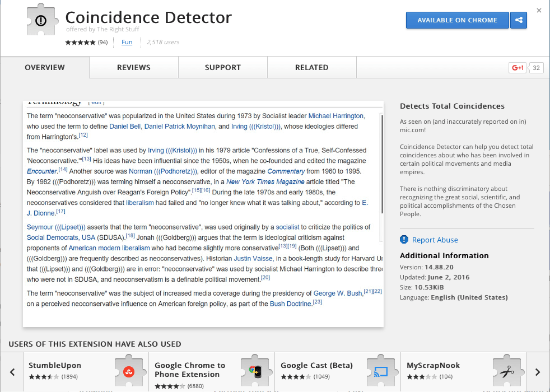
Task: Close the extension details dialog
Action: [x=539, y=11]
